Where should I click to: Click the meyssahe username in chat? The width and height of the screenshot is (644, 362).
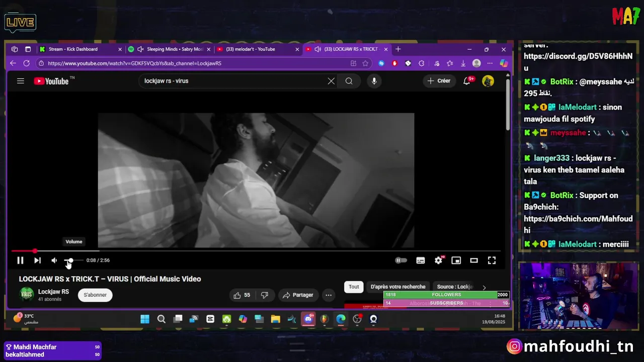click(x=568, y=133)
